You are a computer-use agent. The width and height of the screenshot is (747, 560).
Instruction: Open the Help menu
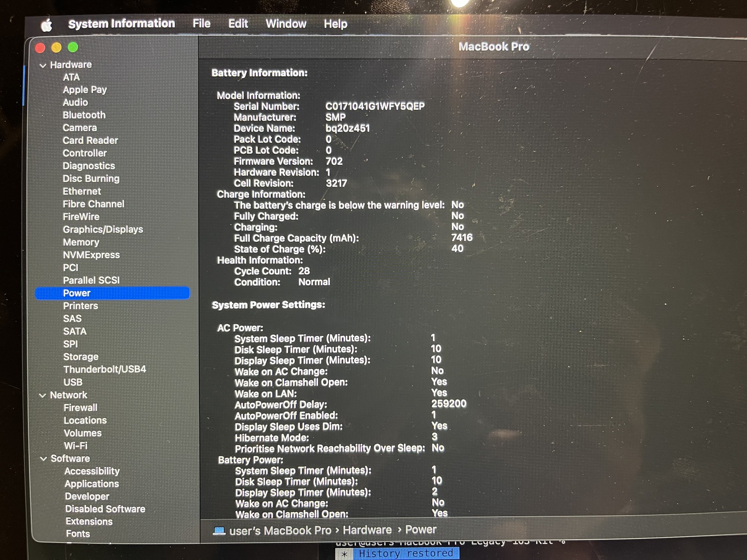click(x=336, y=24)
